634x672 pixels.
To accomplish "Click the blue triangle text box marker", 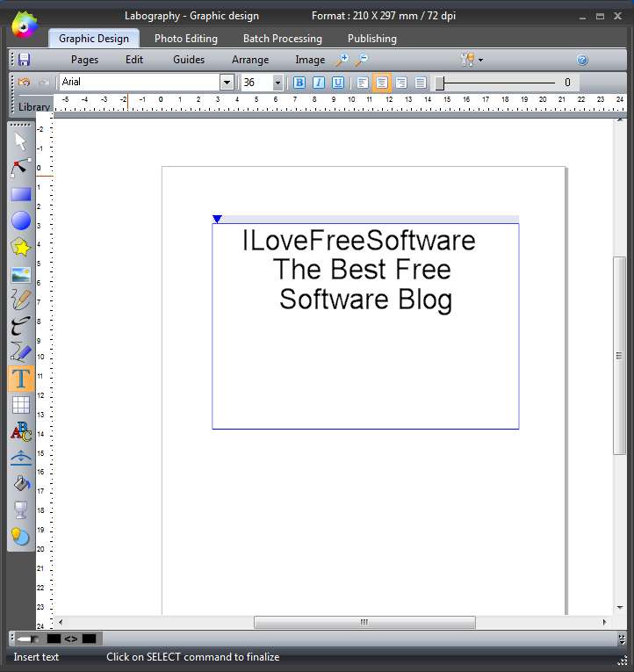I will 217,219.
